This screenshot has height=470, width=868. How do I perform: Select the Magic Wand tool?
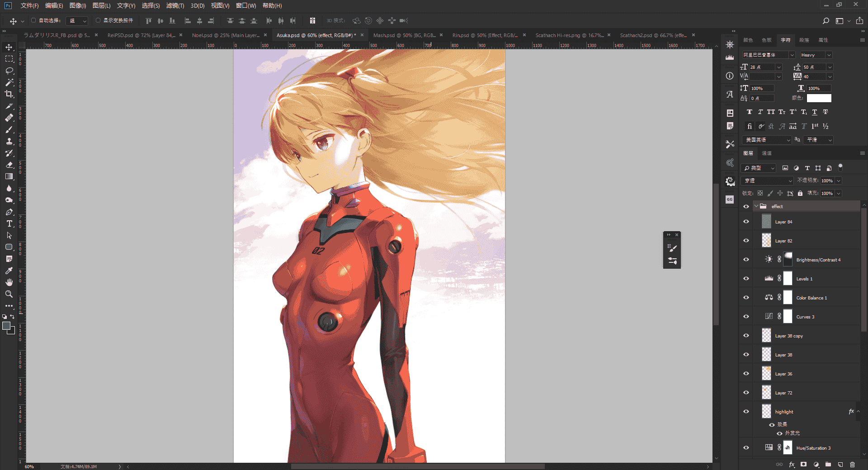pos(9,82)
